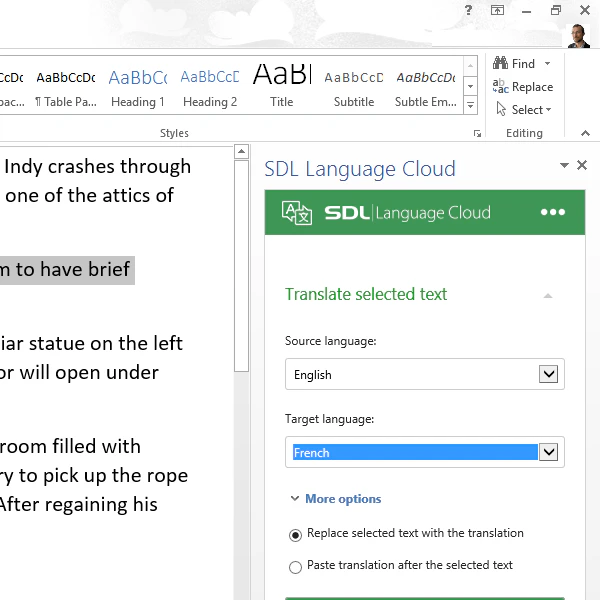
Task: Open the Styles pane dialog launcher
Action: point(477,134)
